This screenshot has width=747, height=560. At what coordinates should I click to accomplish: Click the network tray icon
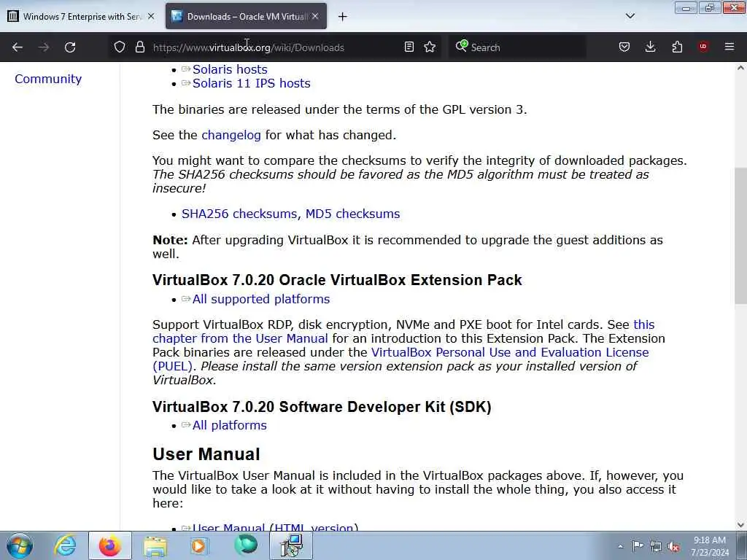click(x=656, y=546)
